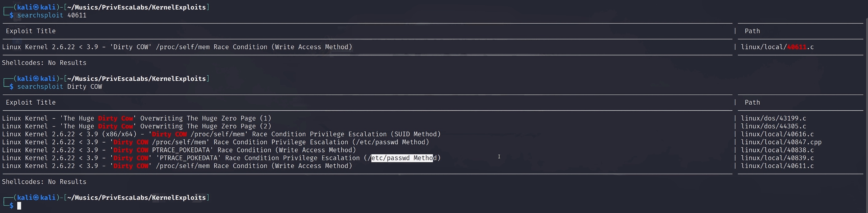Click the Huge Dirty Cow Zero Page (2) entry
868x213 pixels.
tap(137, 127)
